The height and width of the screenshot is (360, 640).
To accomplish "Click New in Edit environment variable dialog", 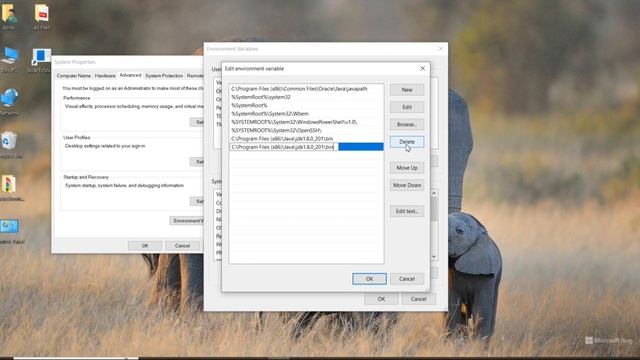I will tap(407, 90).
